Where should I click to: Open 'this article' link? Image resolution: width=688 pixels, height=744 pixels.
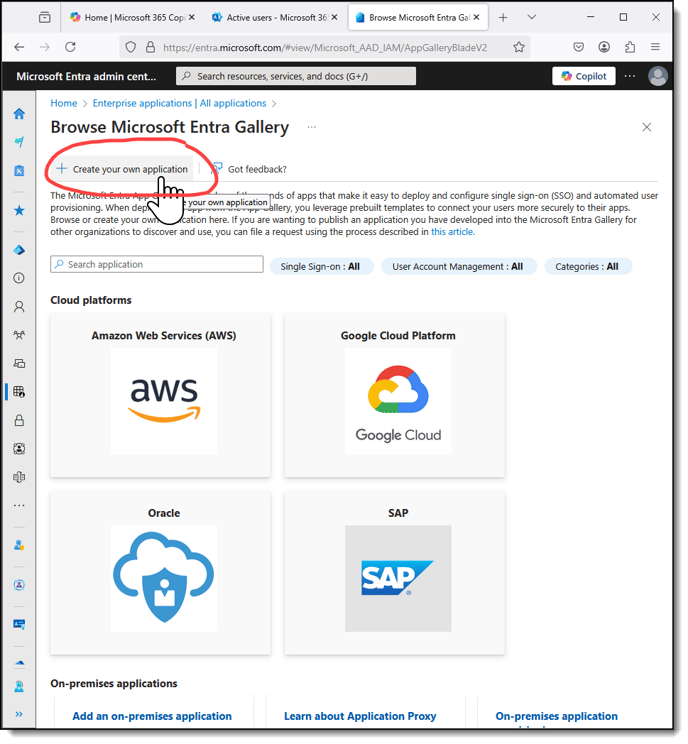coord(453,232)
